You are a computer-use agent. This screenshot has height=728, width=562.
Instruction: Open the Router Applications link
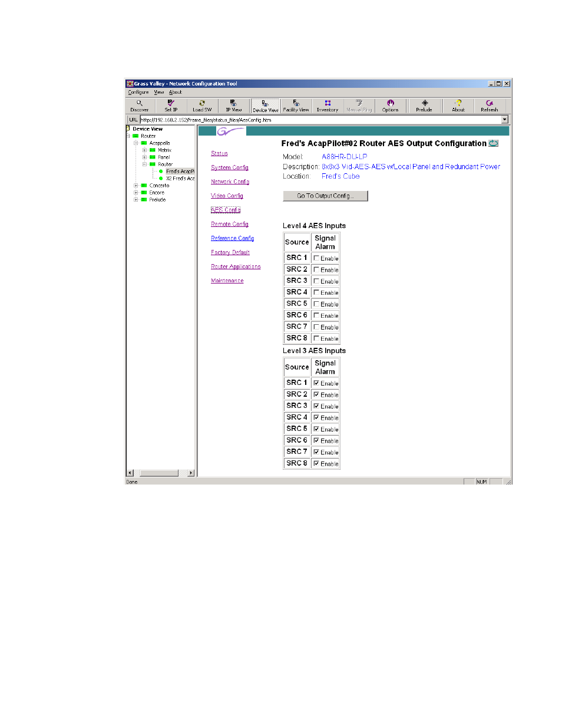pyautogui.click(x=236, y=266)
